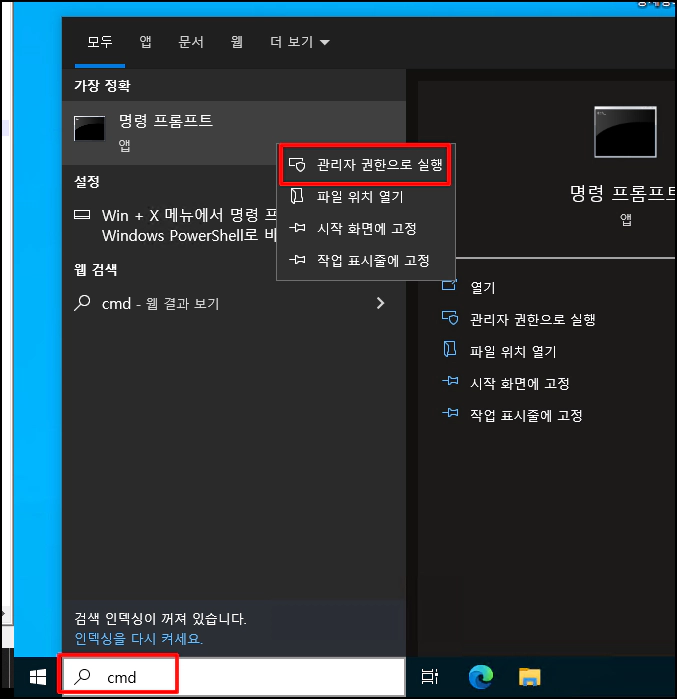Viewport: 677px width, 699px height.
Task: Click file location icon in right pane
Action: (x=450, y=349)
